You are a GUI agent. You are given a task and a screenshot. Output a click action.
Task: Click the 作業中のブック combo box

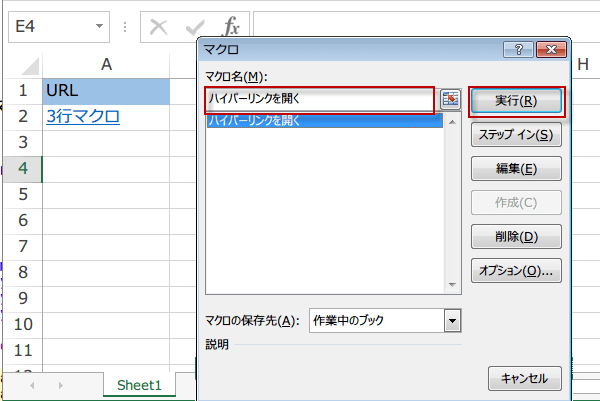[x=385, y=321]
